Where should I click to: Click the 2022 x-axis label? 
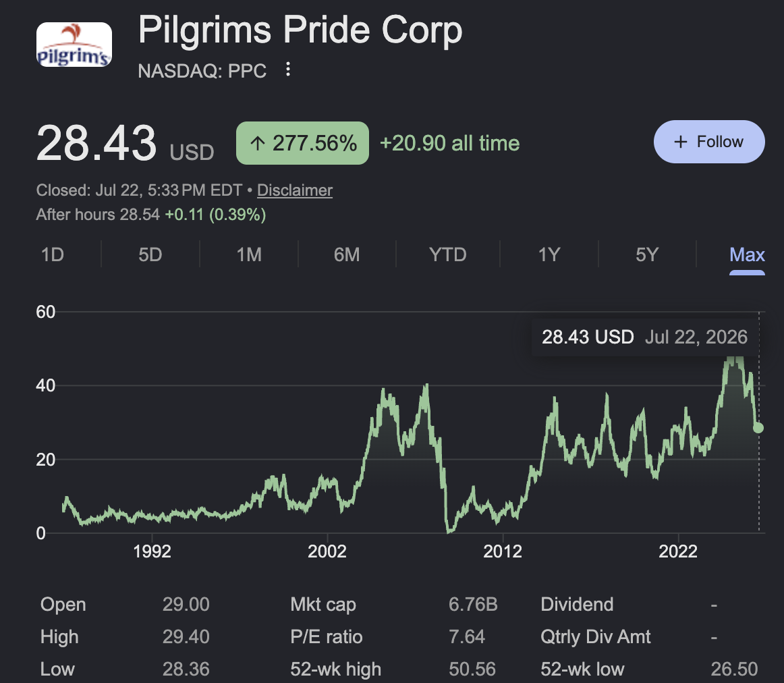[x=678, y=551]
